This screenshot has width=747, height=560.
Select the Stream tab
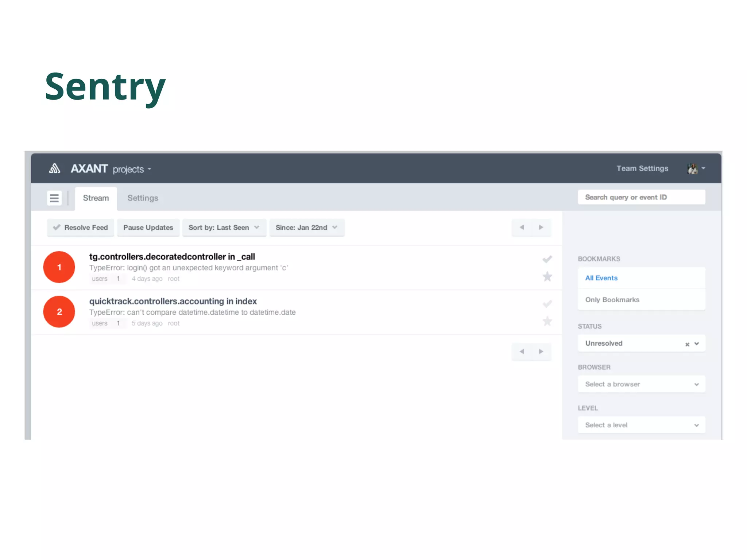(96, 198)
